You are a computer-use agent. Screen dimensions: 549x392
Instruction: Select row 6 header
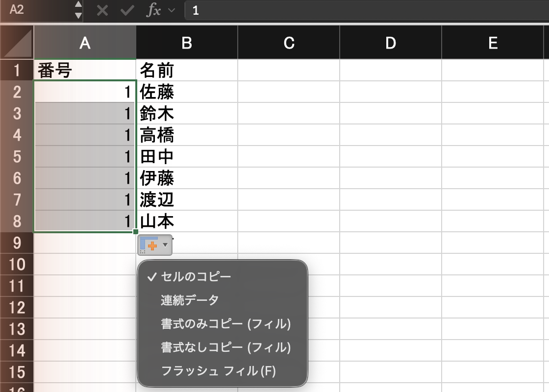[17, 178]
